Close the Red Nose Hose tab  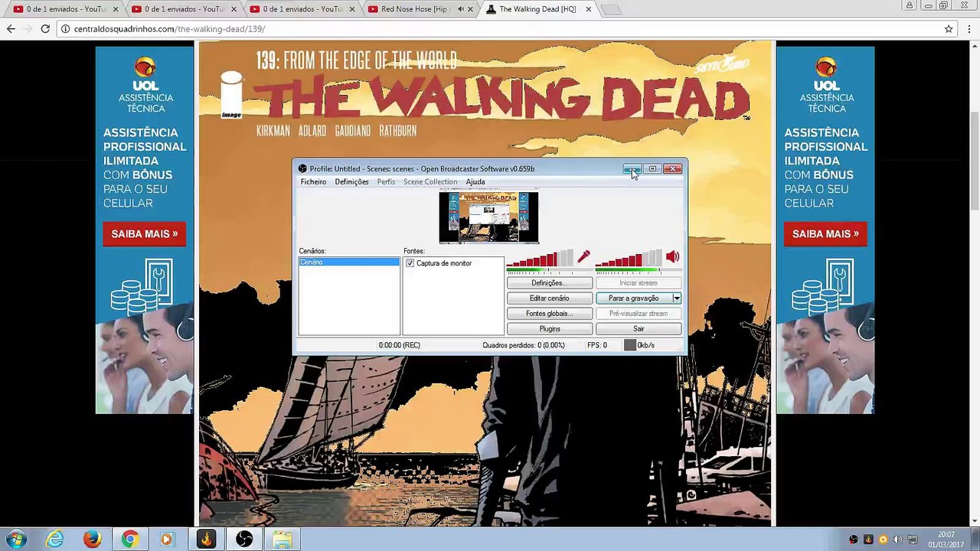pyautogui.click(x=471, y=9)
